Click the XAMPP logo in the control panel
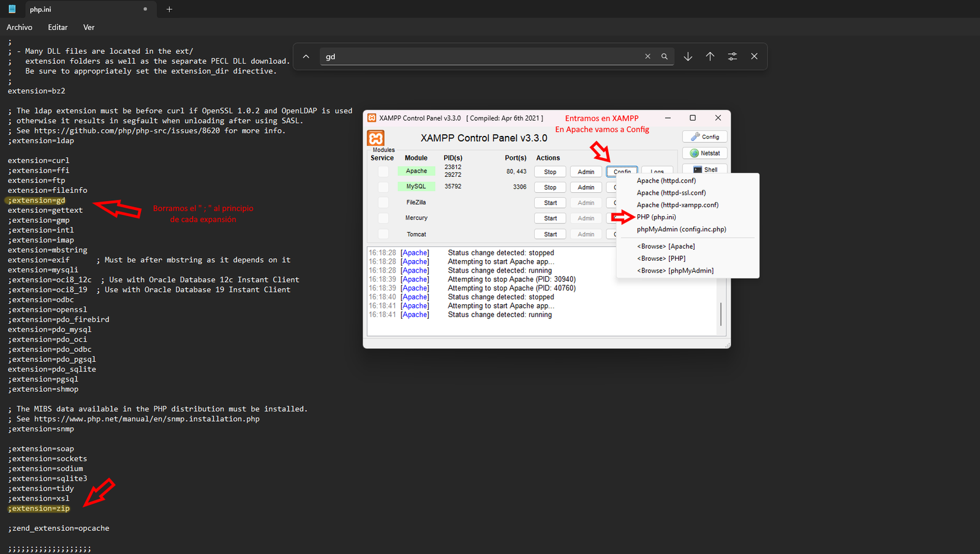Screen dimensions: 980x554 [375, 138]
